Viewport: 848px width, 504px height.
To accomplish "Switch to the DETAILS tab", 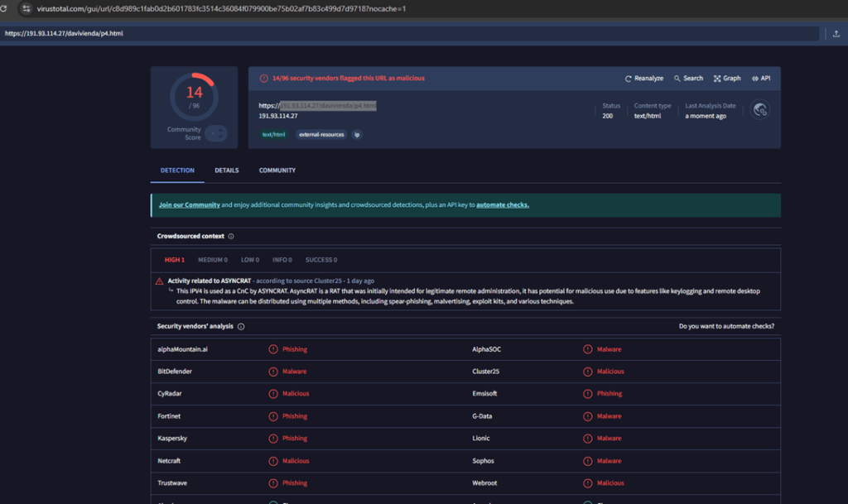I will click(226, 170).
